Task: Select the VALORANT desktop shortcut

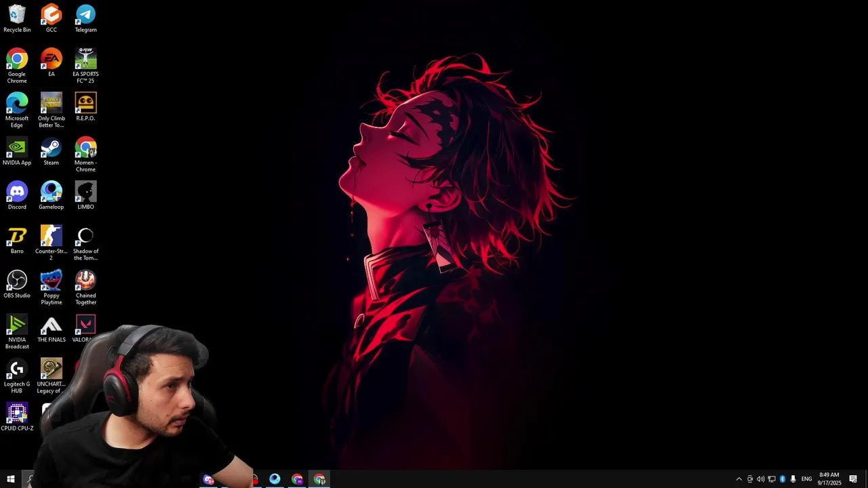Action: pyautogui.click(x=85, y=329)
